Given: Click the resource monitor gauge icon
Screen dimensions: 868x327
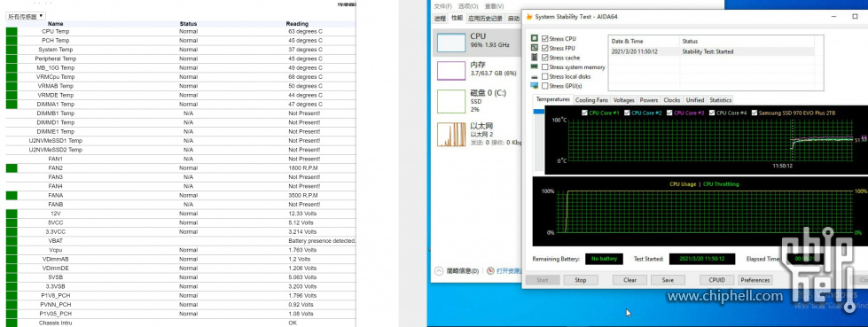Looking at the screenshot, I should (490, 271).
